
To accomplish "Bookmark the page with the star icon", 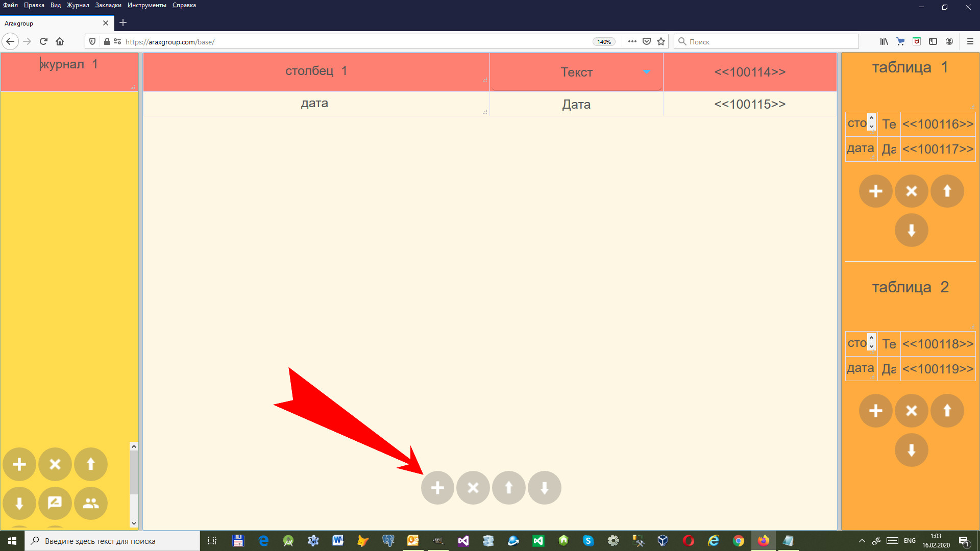I will pyautogui.click(x=661, y=41).
